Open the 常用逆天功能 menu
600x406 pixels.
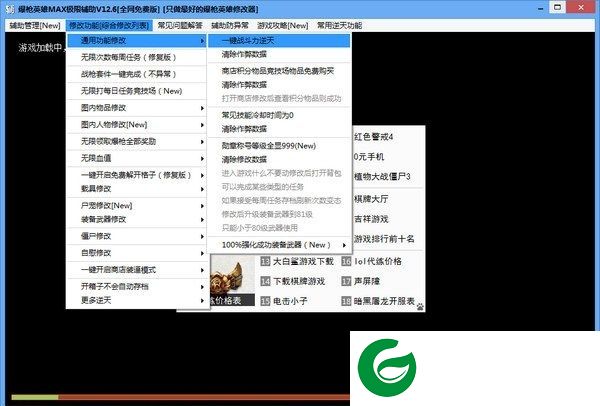pos(339,26)
